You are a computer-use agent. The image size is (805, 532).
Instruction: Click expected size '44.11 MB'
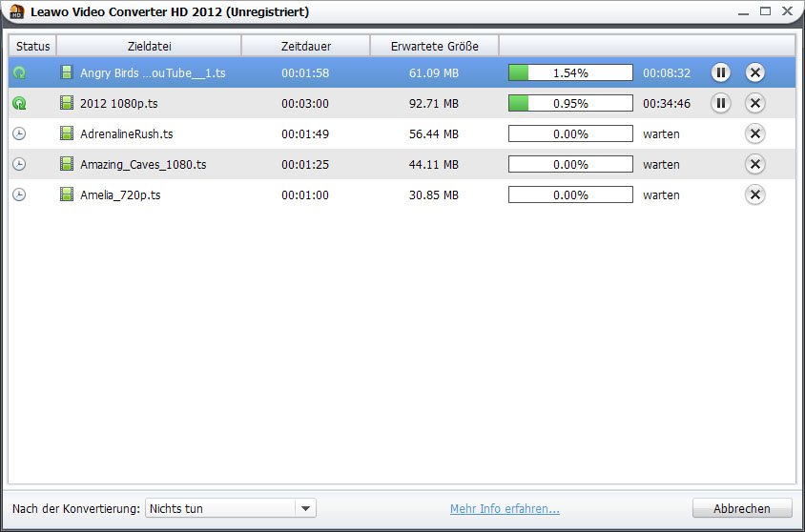click(434, 164)
